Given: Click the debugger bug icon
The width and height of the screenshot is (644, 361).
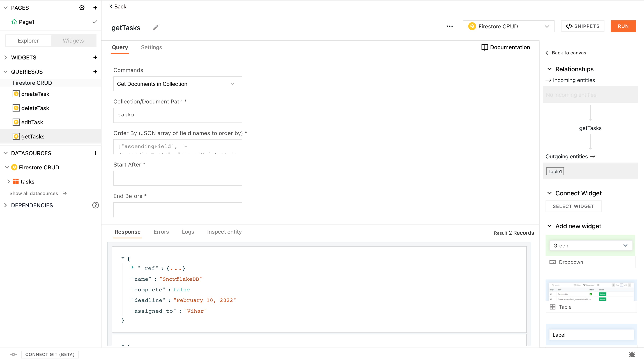Looking at the screenshot, I should click(632, 354).
